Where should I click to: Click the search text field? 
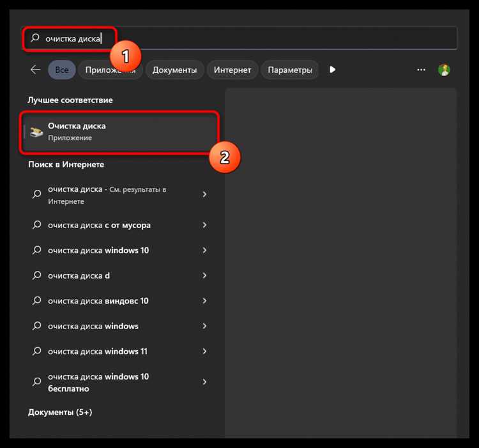point(240,38)
